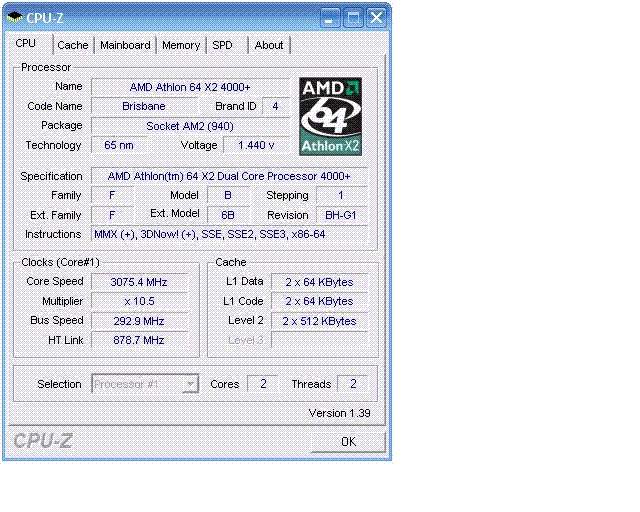Open the Mainboard tab
The image size is (640, 512).
coord(125,45)
